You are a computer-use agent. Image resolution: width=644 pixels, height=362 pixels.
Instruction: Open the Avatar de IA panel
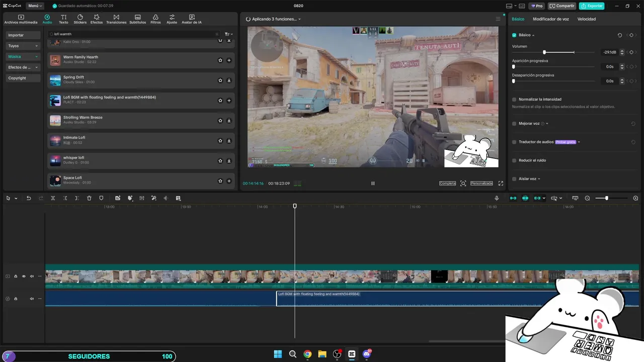coord(192,19)
